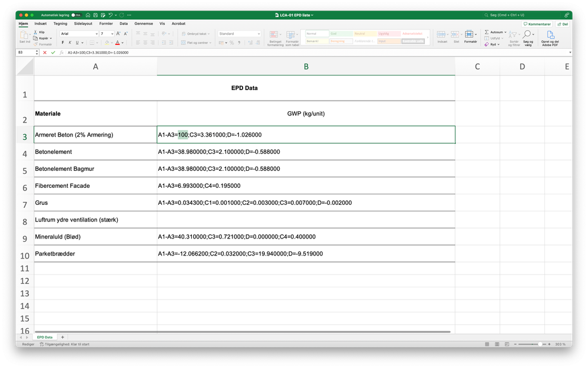The height and width of the screenshot is (368, 588).
Task: Open the Sidelayout ribbon tab
Action: click(83, 24)
